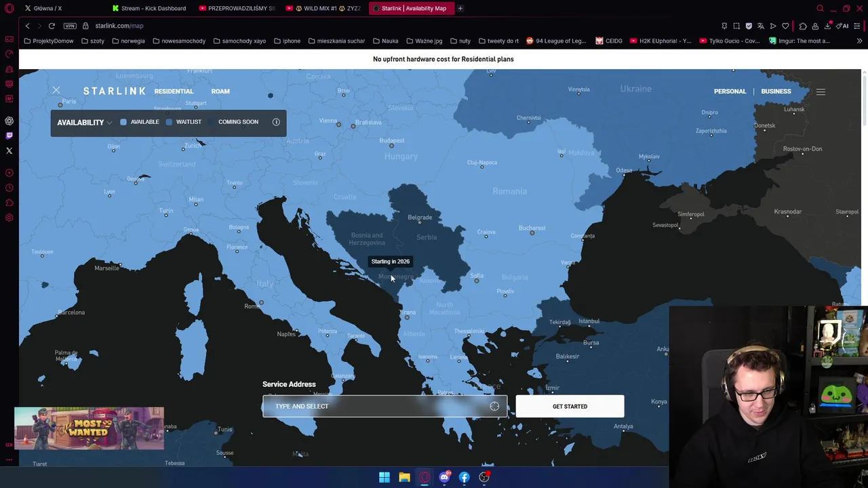Screen dimensions: 868x488
Task: Open a new tab with plus button
Action: point(460,8)
